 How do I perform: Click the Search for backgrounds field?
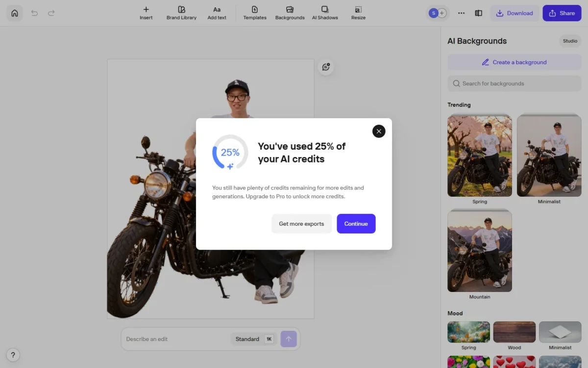[514, 83]
